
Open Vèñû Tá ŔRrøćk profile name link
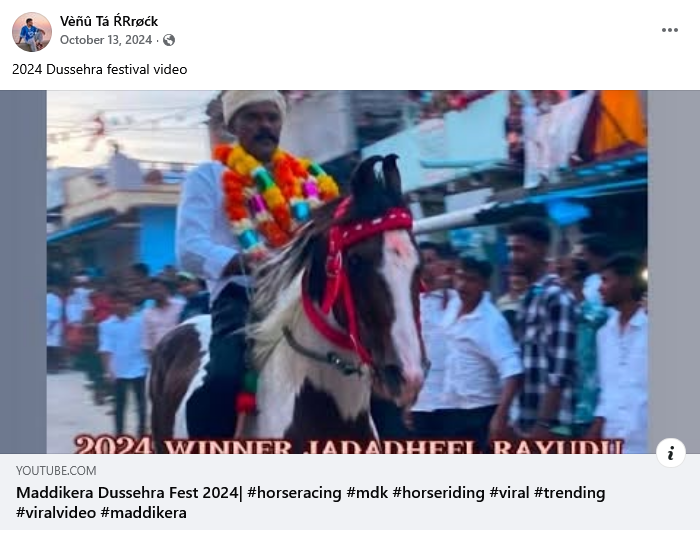pos(109,21)
